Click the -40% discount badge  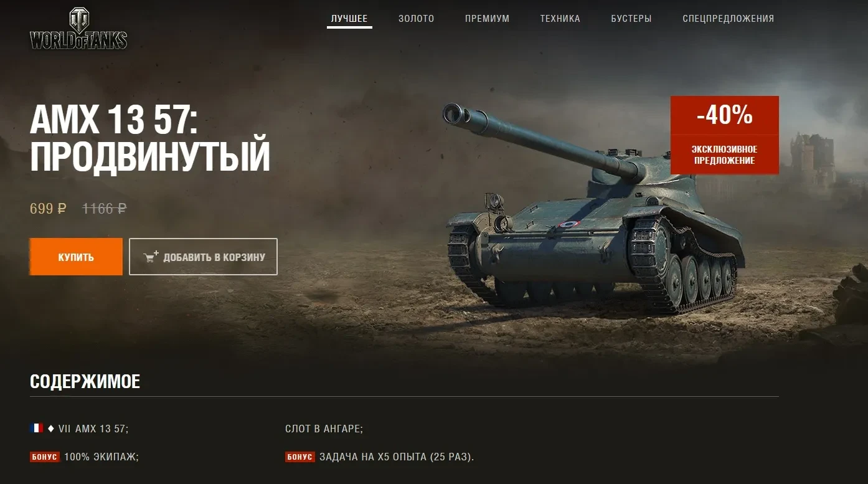[724, 115]
